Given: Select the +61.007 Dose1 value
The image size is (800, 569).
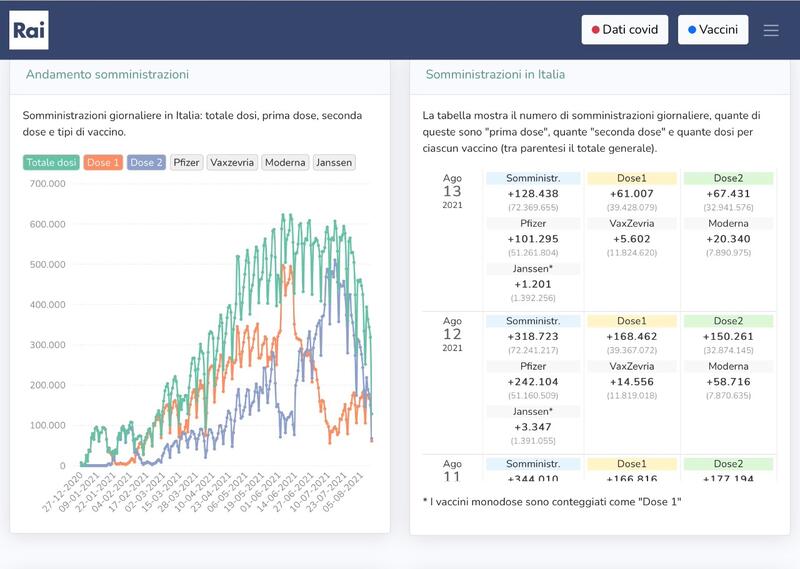Looking at the screenshot, I should click(x=632, y=193).
